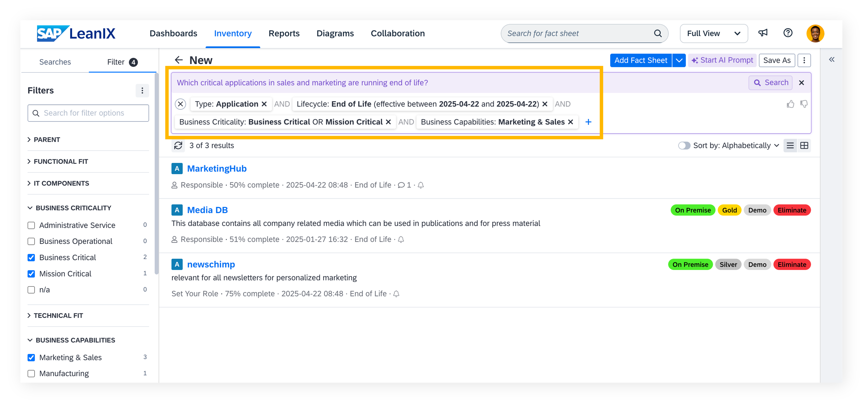
Task: Go back using the arrow next to New
Action: click(x=179, y=60)
